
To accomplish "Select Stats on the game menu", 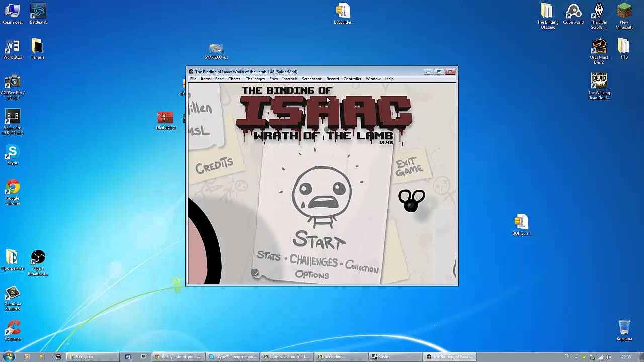I will click(268, 256).
